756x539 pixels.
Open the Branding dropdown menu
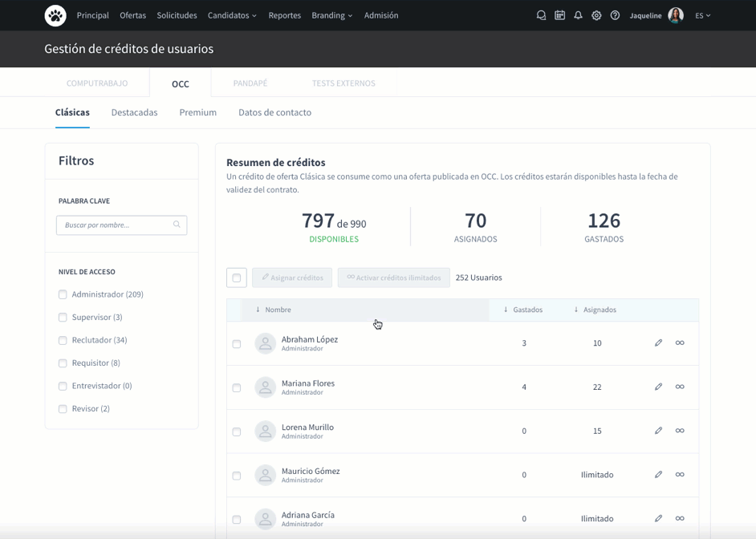(331, 15)
